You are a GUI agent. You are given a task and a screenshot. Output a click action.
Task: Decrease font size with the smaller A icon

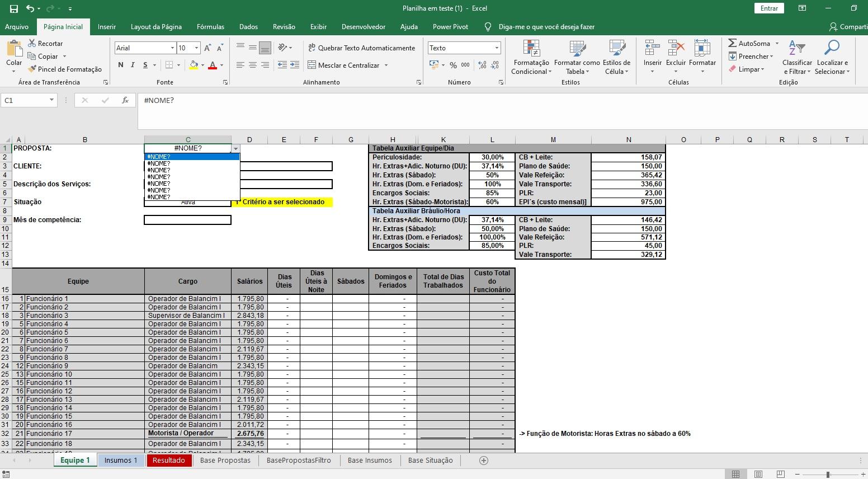tap(220, 48)
